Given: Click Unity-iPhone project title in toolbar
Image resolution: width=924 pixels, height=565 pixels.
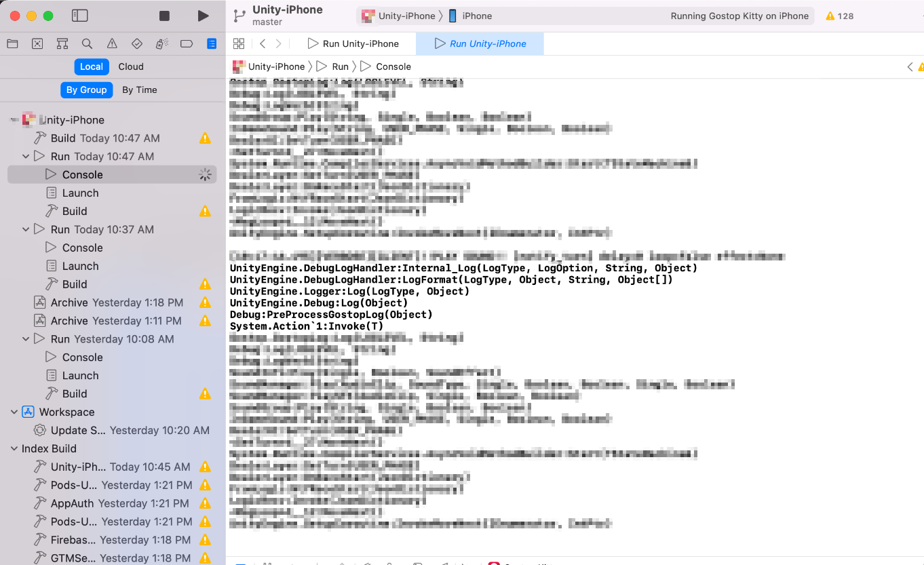Looking at the screenshot, I should (x=288, y=10).
